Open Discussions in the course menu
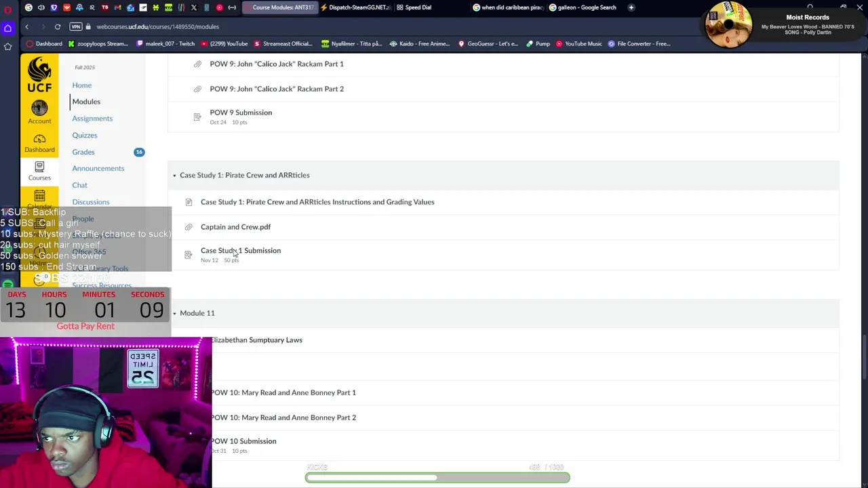 91,202
